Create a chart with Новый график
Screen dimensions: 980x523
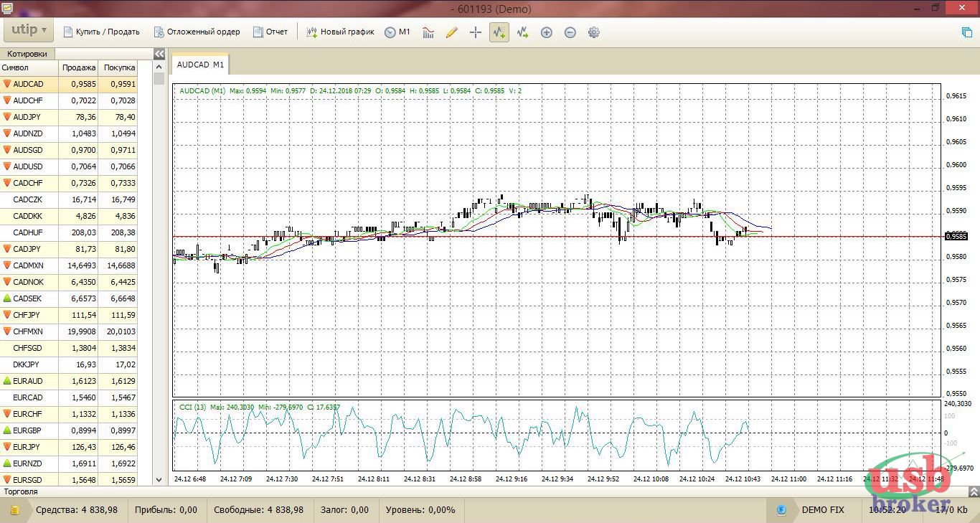coord(340,32)
